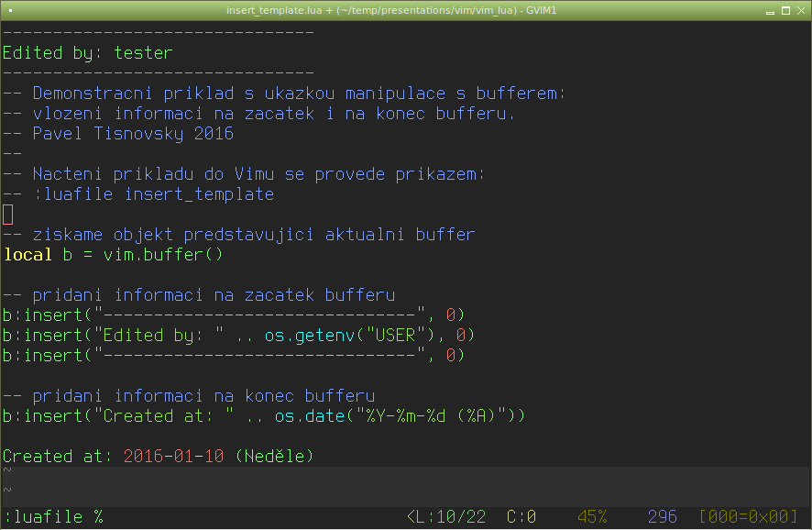The height and width of the screenshot is (530, 812).
Task: Click the 'Edited by: tester' header line
Action: coord(87,53)
